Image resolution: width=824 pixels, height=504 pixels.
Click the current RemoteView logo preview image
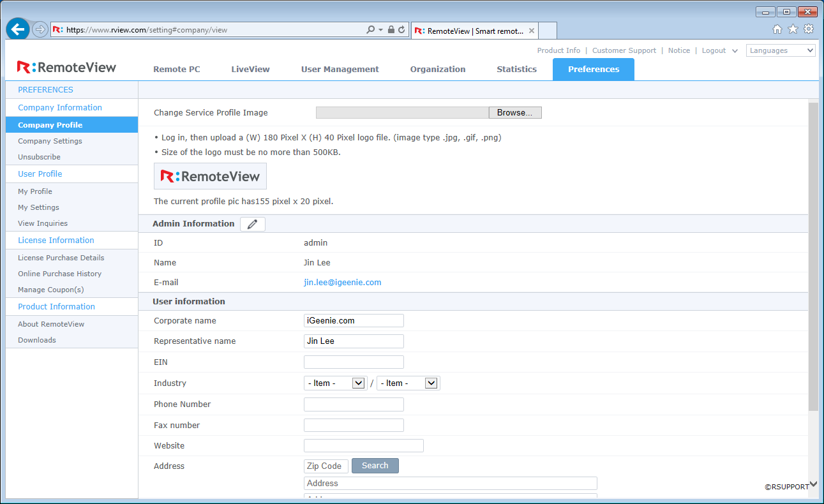click(210, 176)
